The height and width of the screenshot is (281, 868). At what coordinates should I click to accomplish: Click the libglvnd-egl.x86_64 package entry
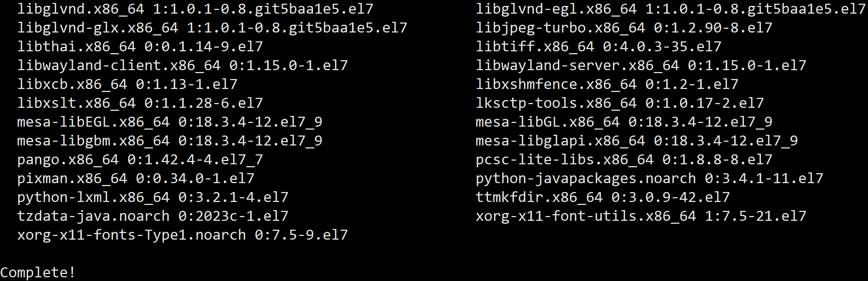pyautogui.click(x=670, y=9)
